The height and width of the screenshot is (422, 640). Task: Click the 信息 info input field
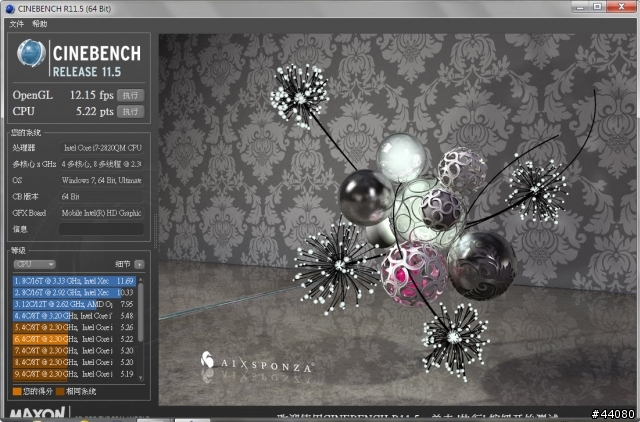point(102,229)
